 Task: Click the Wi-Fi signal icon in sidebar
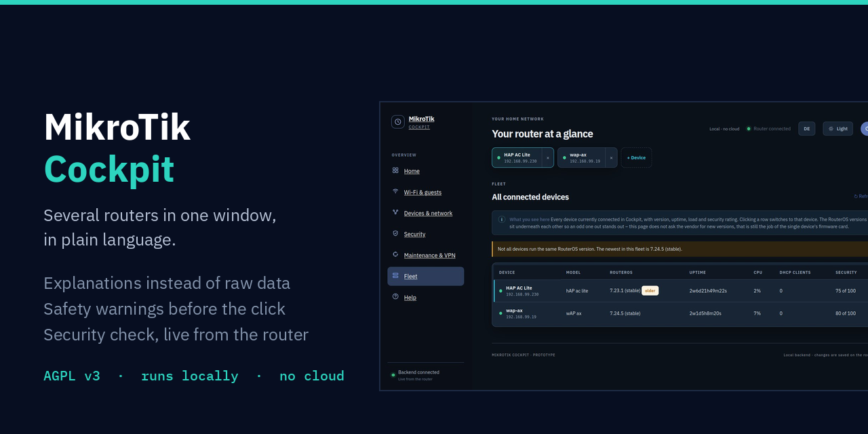coord(395,191)
